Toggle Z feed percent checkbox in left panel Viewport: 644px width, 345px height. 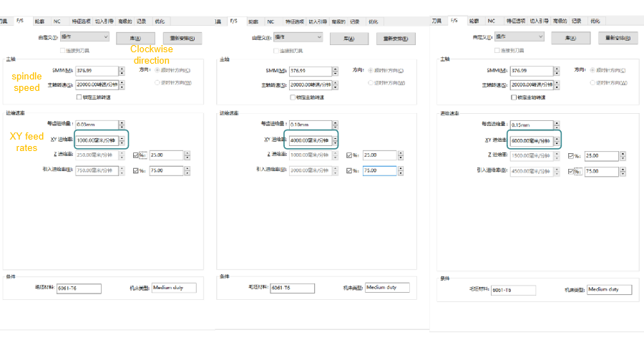tap(135, 155)
